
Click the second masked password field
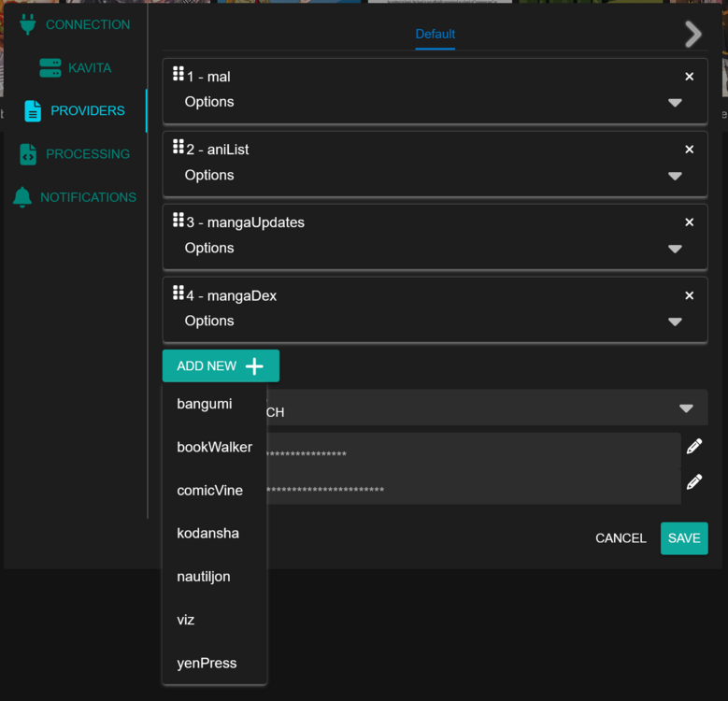tap(473, 486)
